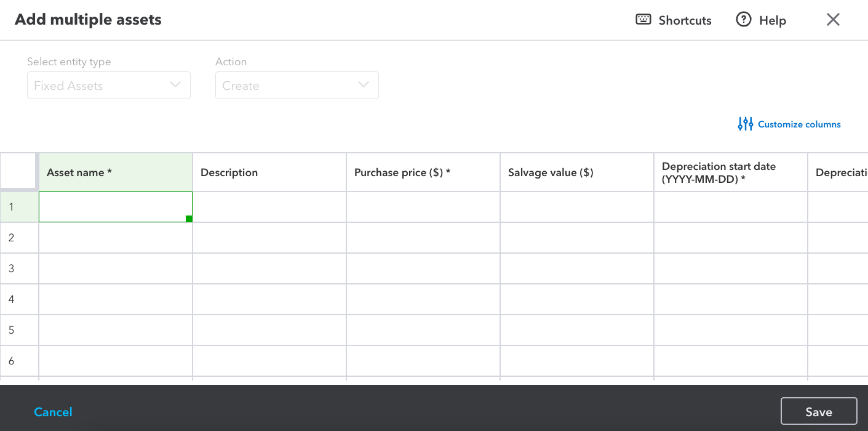The height and width of the screenshot is (431, 868).
Task: Click the Help question mark icon
Action: pyautogui.click(x=744, y=20)
